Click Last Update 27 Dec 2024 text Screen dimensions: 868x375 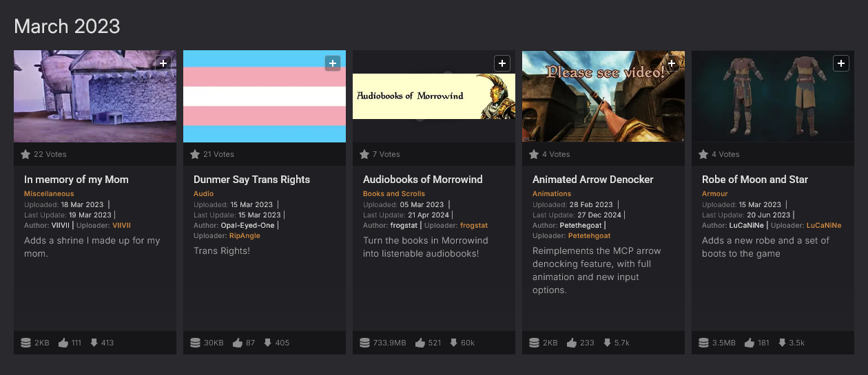click(x=577, y=215)
